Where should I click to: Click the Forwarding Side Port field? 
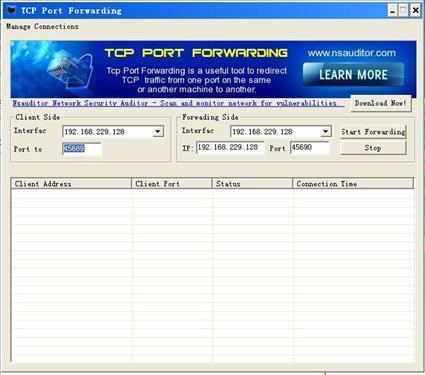310,147
